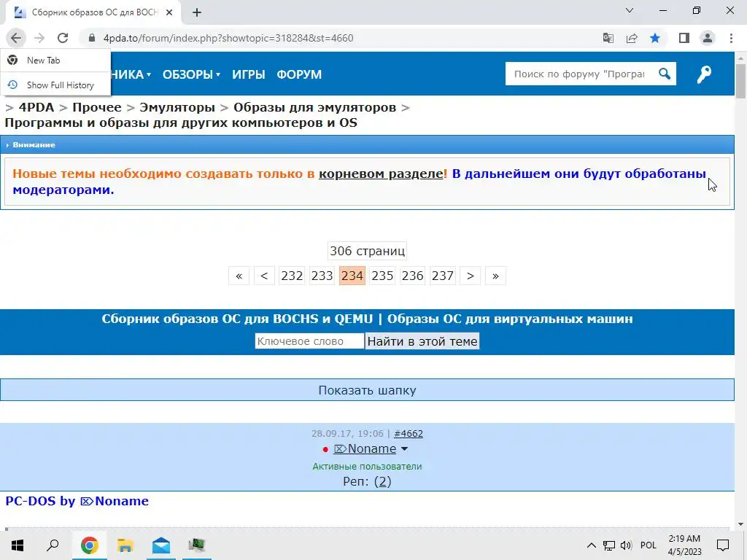Open the Google Translate page icon
747x560 pixels.
(608, 38)
